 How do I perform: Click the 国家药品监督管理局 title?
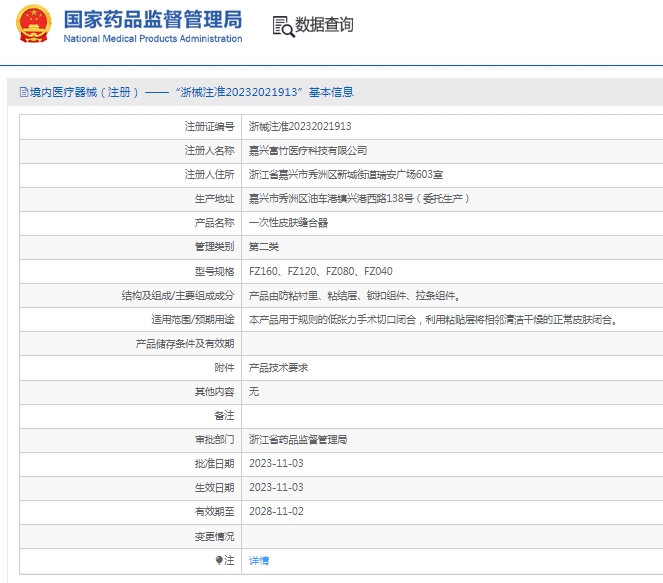coord(153,19)
